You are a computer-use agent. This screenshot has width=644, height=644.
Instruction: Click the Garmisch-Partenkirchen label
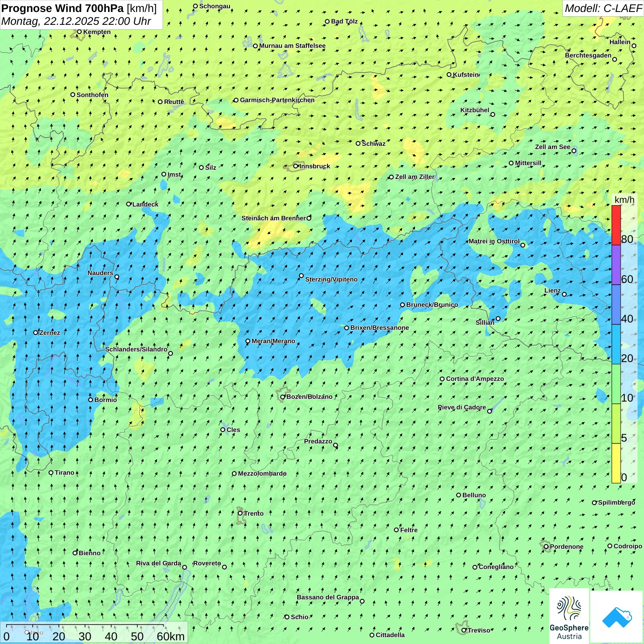tap(277, 100)
